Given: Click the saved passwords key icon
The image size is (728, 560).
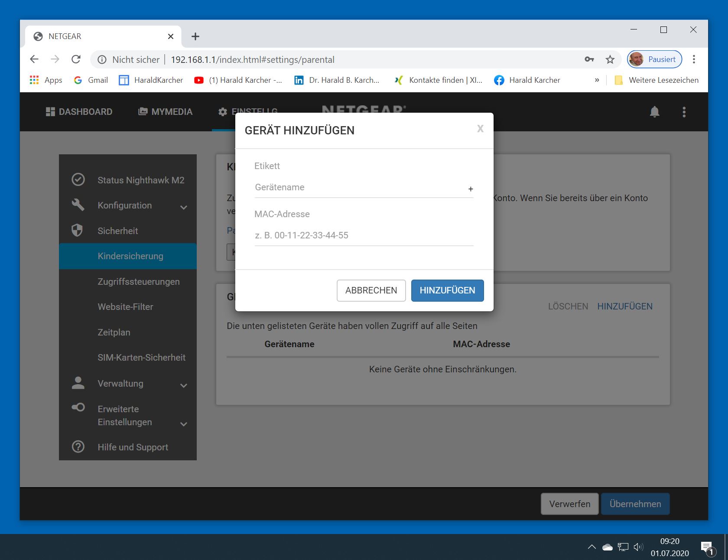Looking at the screenshot, I should (x=589, y=60).
